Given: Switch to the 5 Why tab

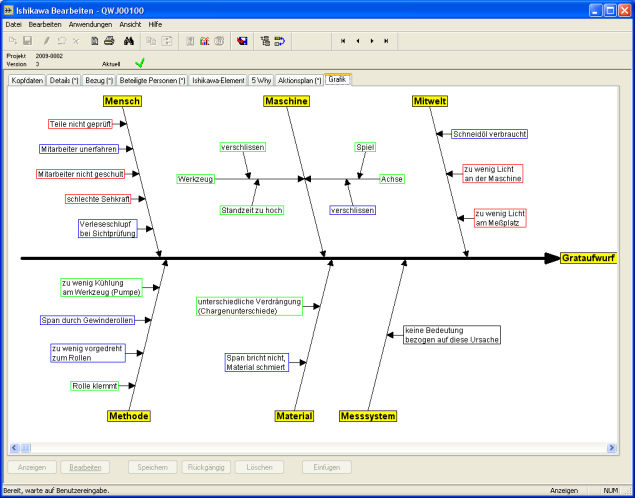Looking at the screenshot, I should [261, 80].
